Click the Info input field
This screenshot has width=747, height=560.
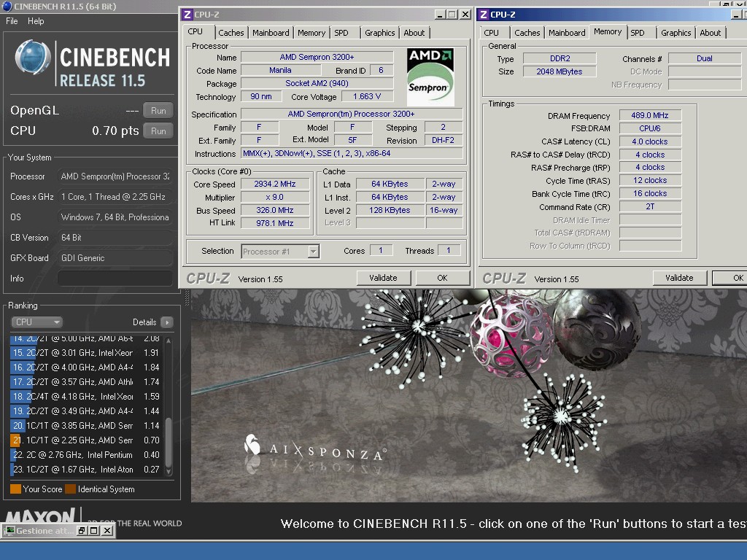pos(115,279)
